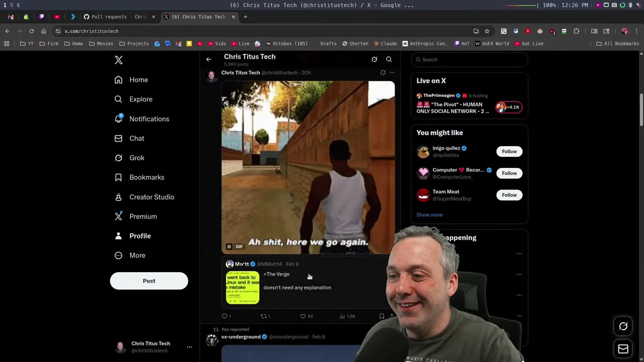
Task: Open Bookmarks in the X sidebar
Action: 139,177
